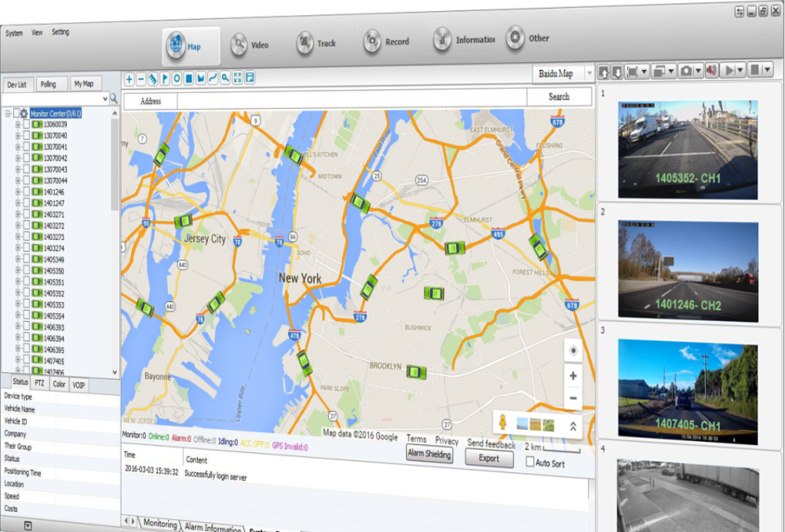This screenshot has width=785, height=532.
Task: Click the green vehicle marker near Brooklyn label
Action: click(416, 372)
